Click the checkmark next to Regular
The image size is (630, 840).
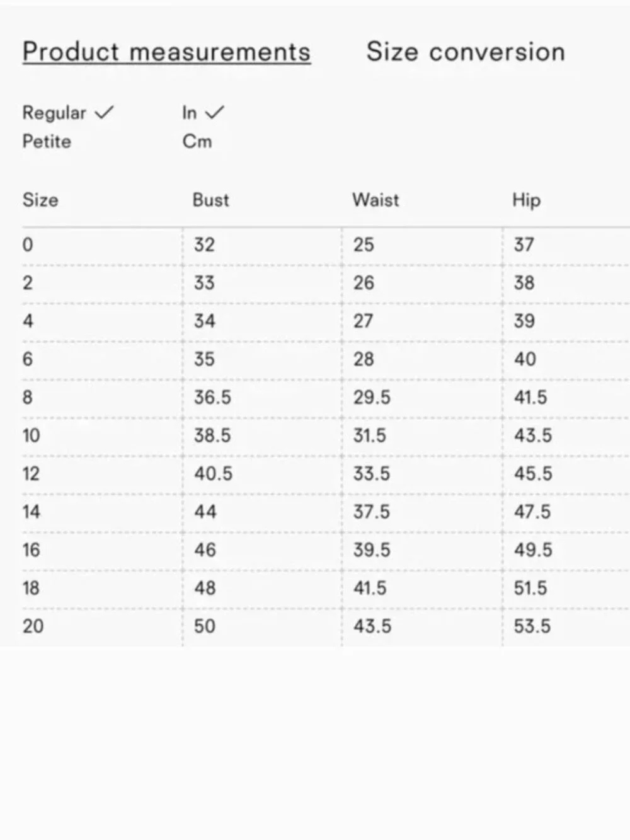click(104, 112)
